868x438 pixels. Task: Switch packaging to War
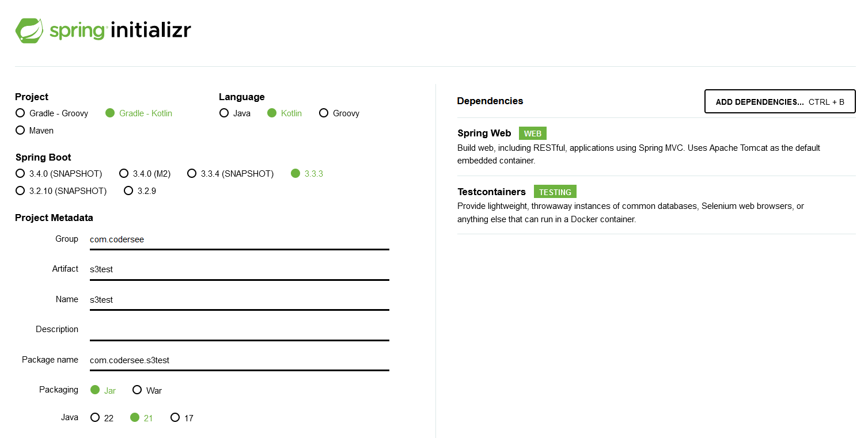(x=137, y=390)
